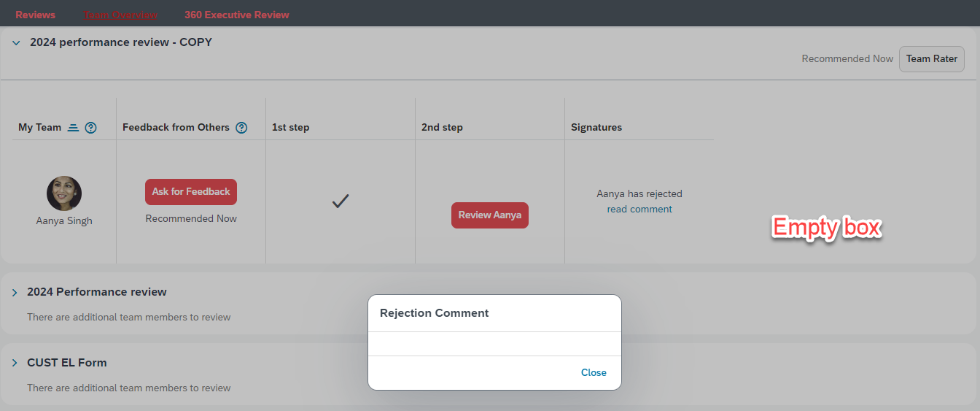The width and height of the screenshot is (980, 411).
Task: Click the 1st step completed checkmark
Action: point(341,201)
